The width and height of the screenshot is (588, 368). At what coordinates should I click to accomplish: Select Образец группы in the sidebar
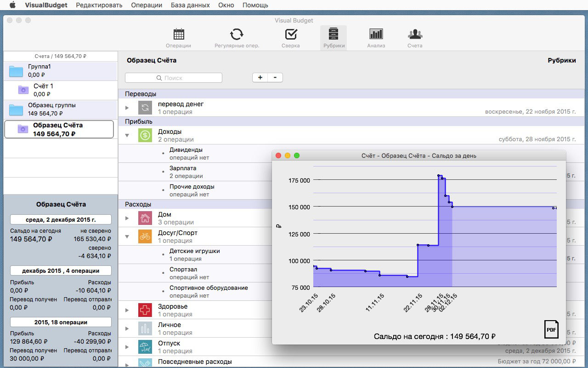pos(61,109)
